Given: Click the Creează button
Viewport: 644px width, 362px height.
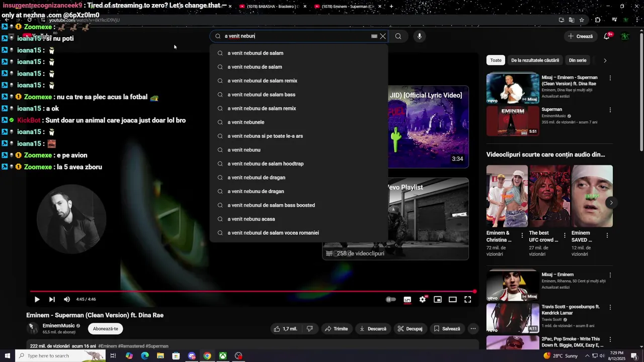Looking at the screenshot, I should click(580, 36).
